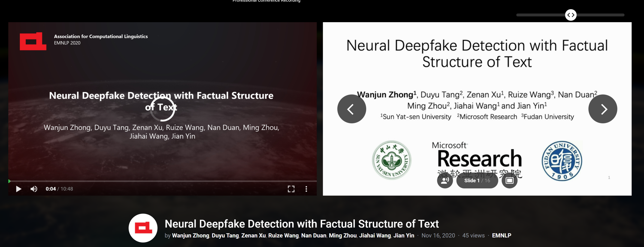Open Ming Zhou author page
This screenshot has height=247, width=644.
pyautogui.click(x=342, y=235)
